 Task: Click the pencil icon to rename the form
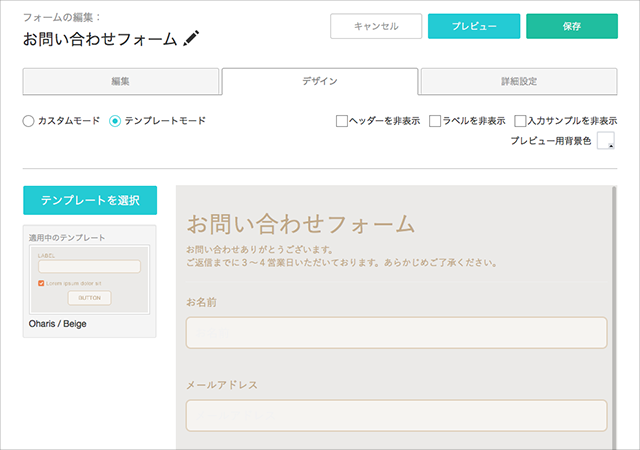point(191,38)
